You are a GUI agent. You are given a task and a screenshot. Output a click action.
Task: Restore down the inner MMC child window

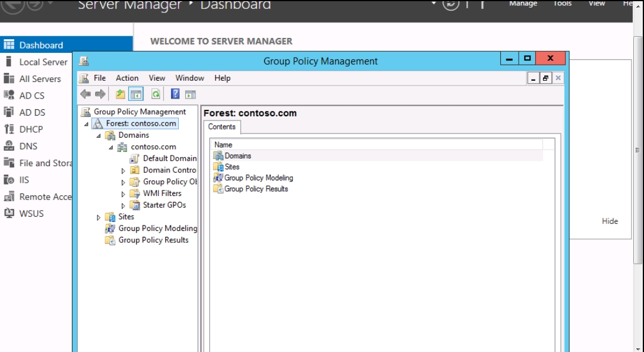tap(545, 78)
